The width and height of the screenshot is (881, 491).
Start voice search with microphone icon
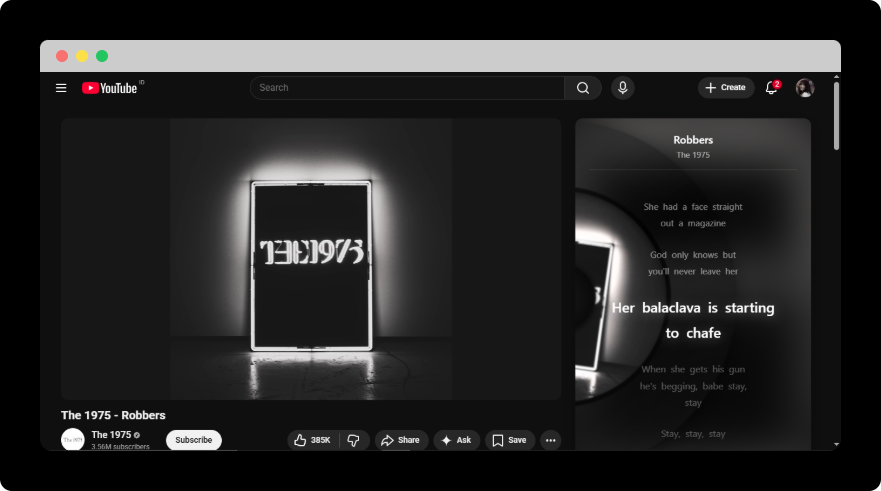pos(623,88)
